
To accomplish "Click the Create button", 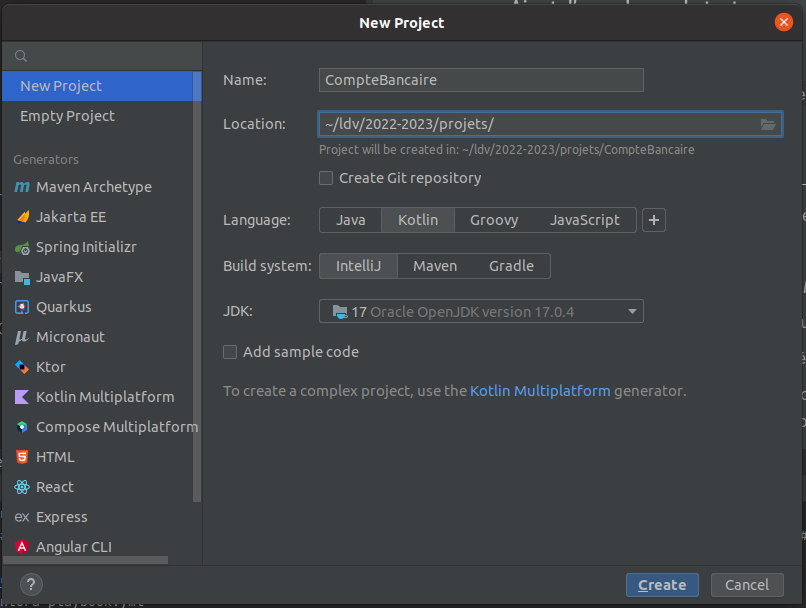I will [662, 585].
